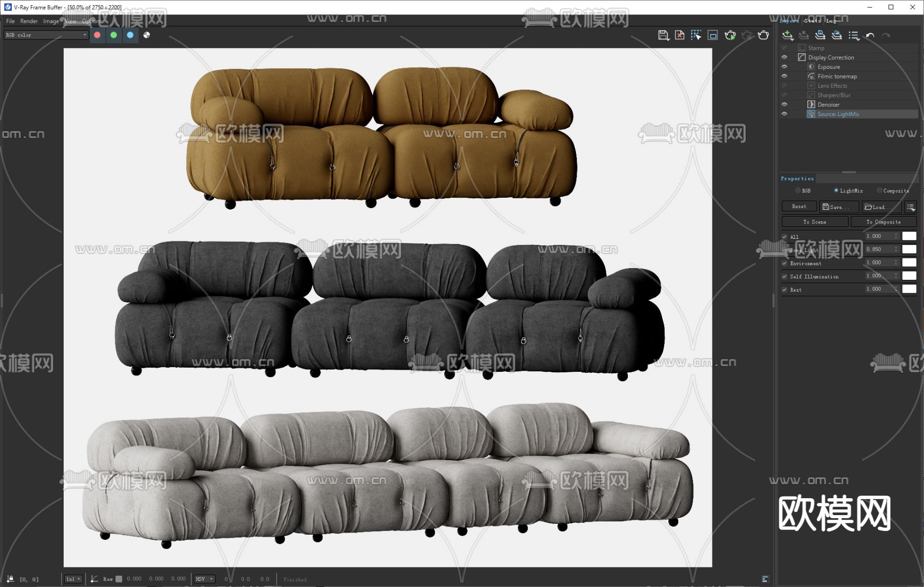
Task: Open the Render menu
Action: (29, 21)
